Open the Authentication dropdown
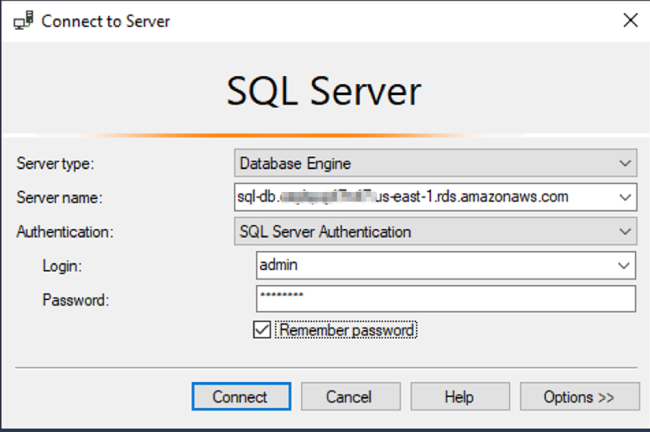 point(435,231)
